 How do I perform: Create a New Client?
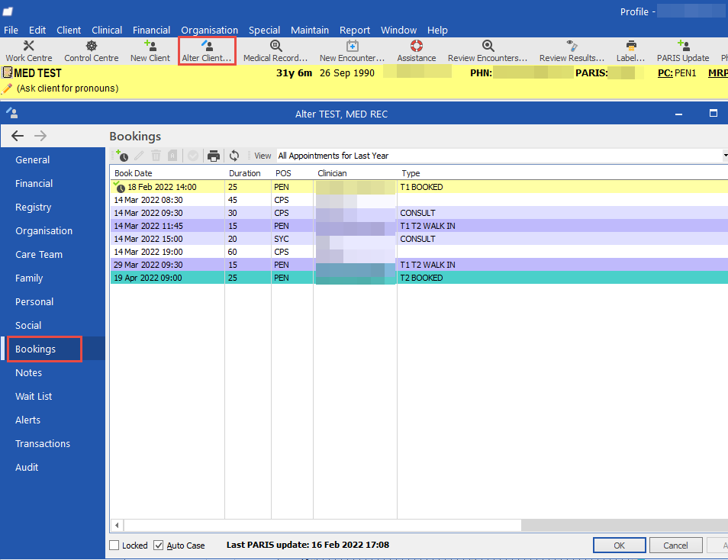coord(150,50)
